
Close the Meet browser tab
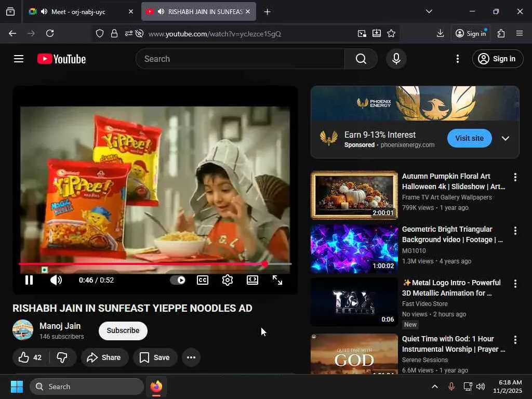click(131, 11)
